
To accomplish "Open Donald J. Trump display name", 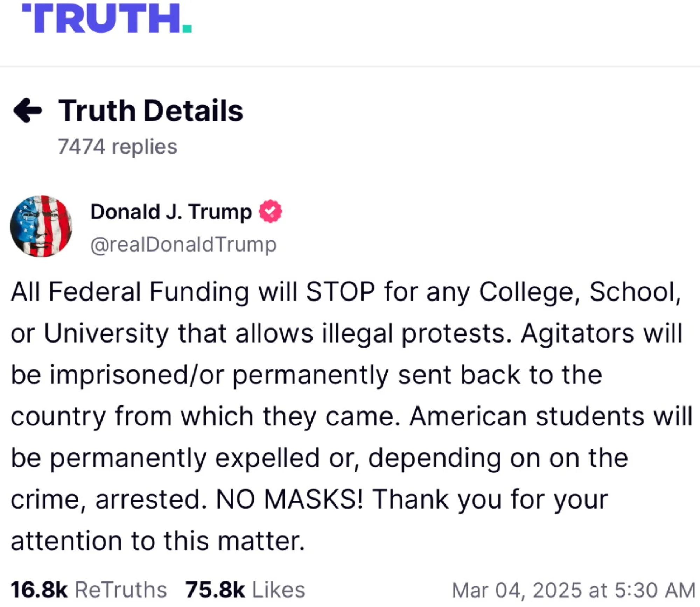I will pyautogui.click(x=171, y=212).
